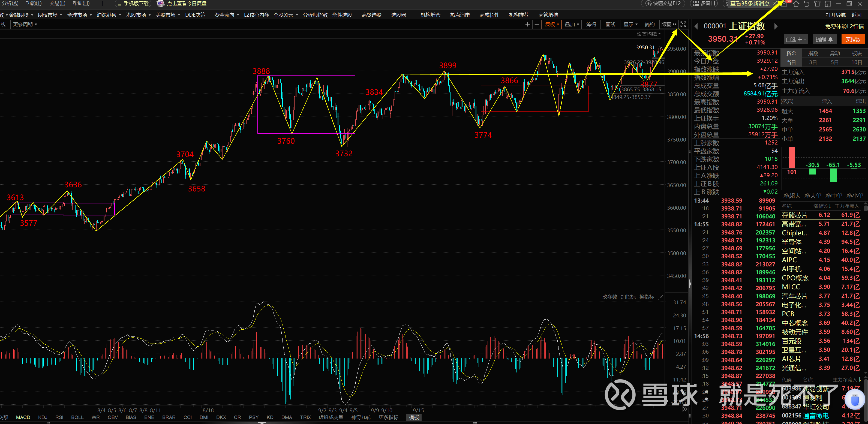
Task: Toggle 隐藏 side panel button
Action: (669, 24)
